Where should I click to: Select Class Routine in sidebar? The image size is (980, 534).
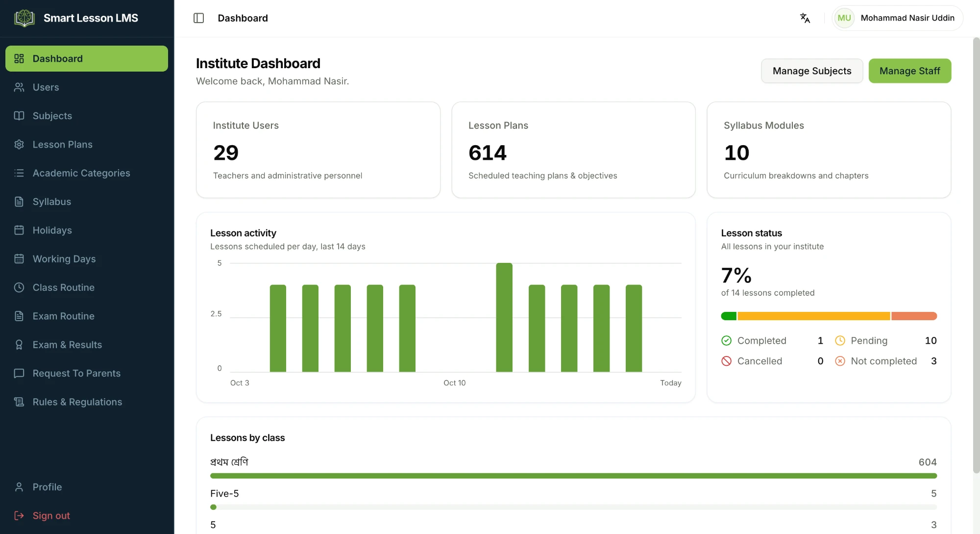coord(87,287)
